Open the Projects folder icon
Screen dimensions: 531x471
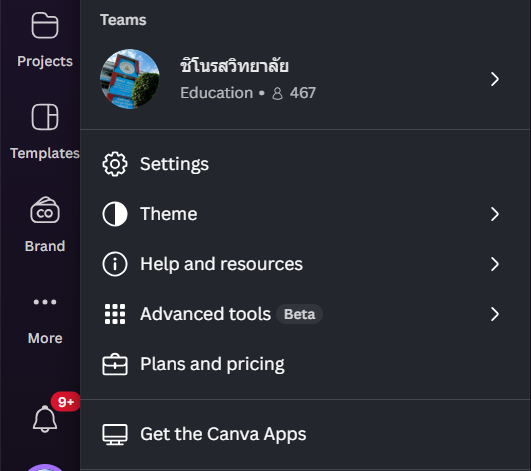click(45, 25)
